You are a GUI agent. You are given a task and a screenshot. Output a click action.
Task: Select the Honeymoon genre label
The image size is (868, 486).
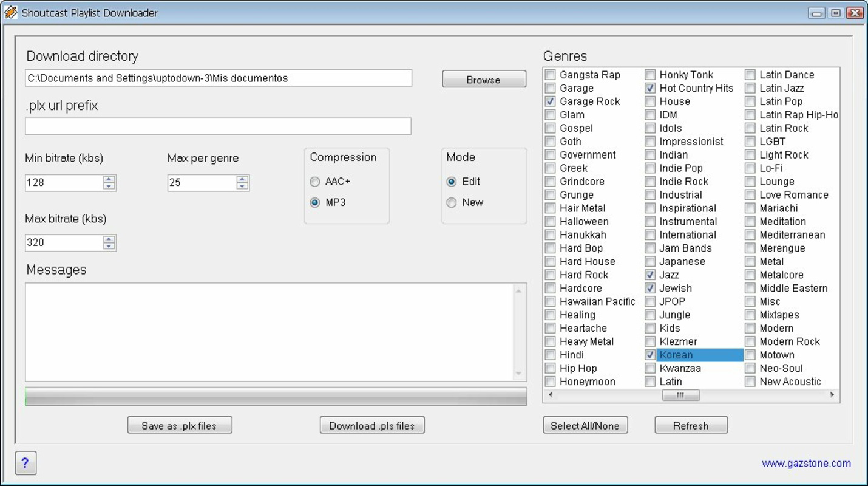click(x=588, y=382)
